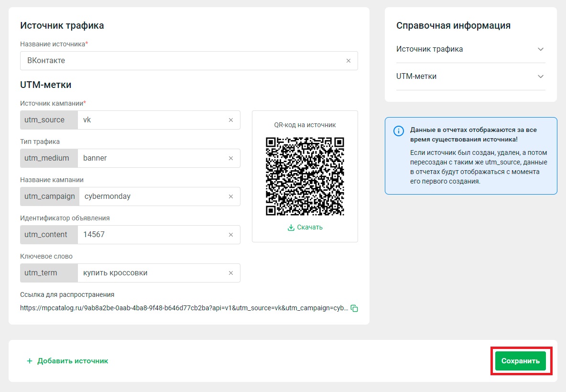Click into the utm_medium banner field

[151, 158]
